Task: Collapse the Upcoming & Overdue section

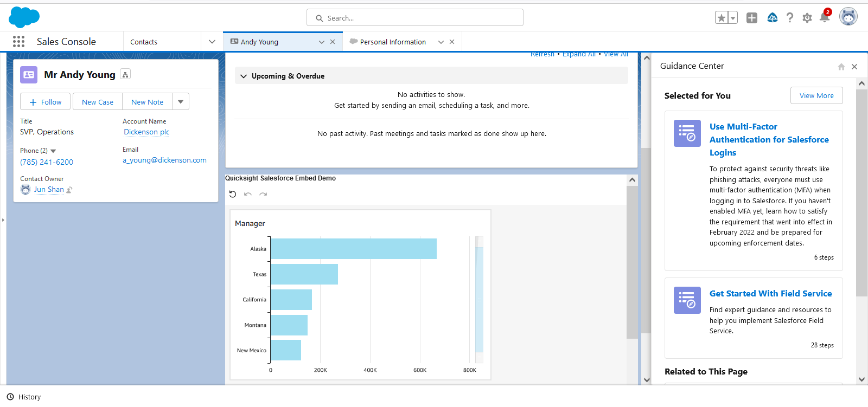Action: [x=244, y=76]
